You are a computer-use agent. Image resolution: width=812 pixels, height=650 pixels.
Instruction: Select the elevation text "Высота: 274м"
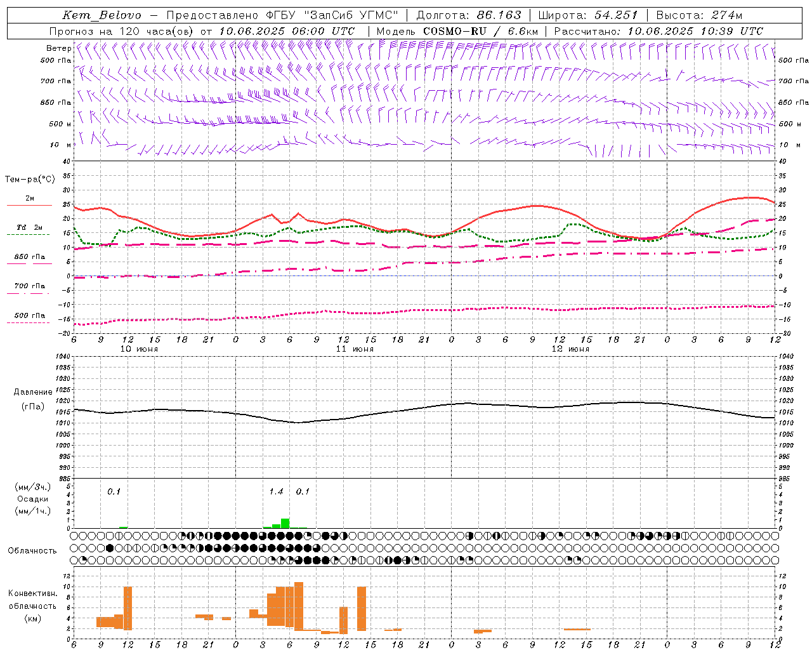[x=699, y=15]
